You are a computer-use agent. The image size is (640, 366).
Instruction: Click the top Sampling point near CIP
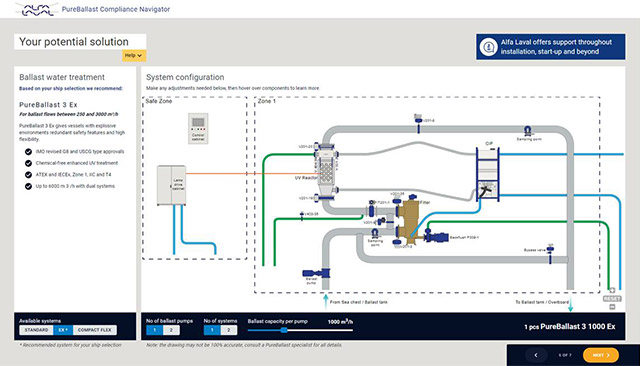[527, 131]
